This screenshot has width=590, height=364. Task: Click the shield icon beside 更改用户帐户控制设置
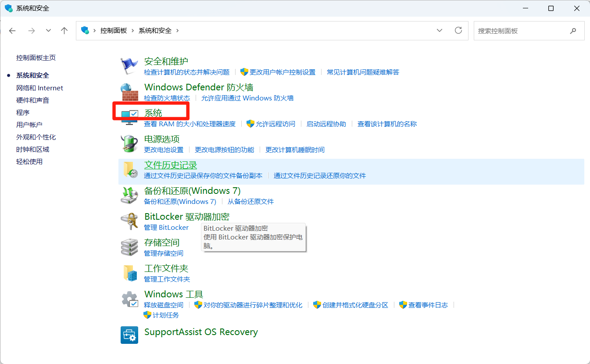(244, 72)
